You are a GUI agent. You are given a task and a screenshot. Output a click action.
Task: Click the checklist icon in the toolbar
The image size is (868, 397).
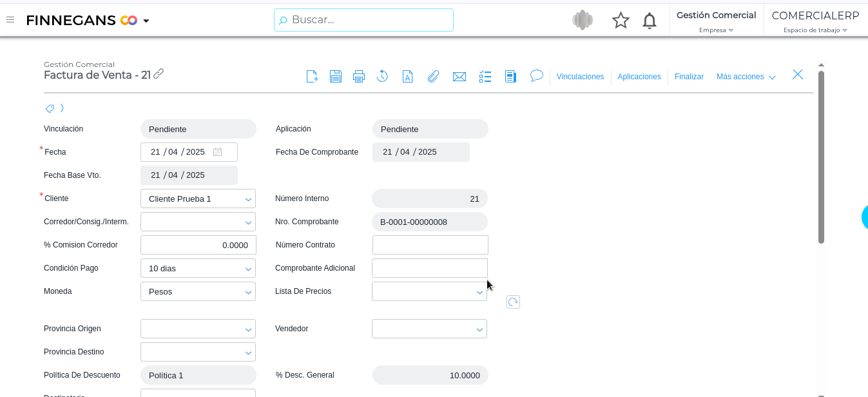click(x=485, y=77)
